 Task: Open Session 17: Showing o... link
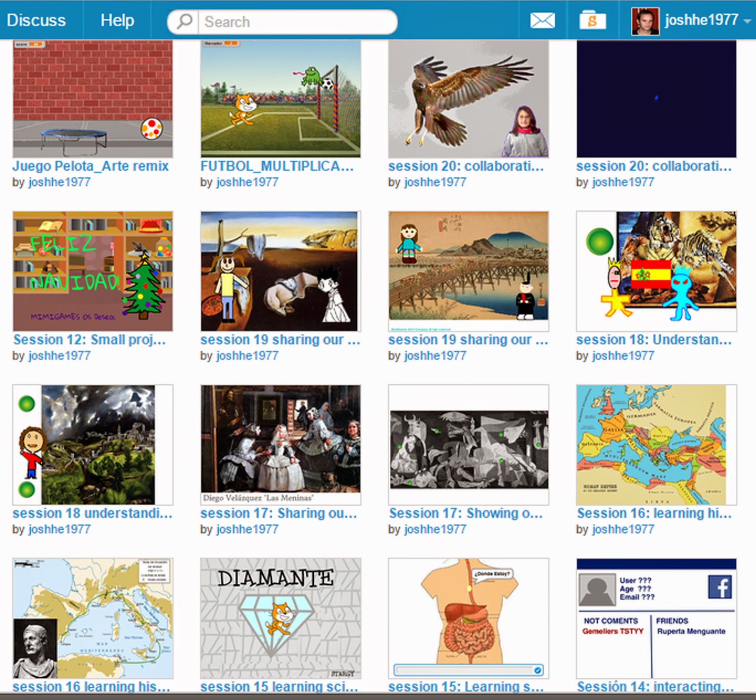[x=466, y=513]
